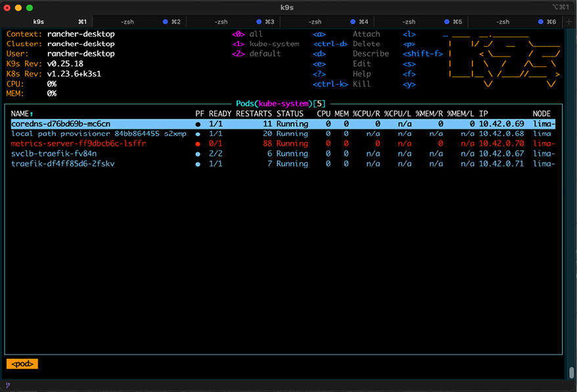This screenshot has width=577, height=392.
Task: Click the K9s Rev value v0.25.18
Action: [65, 64]
